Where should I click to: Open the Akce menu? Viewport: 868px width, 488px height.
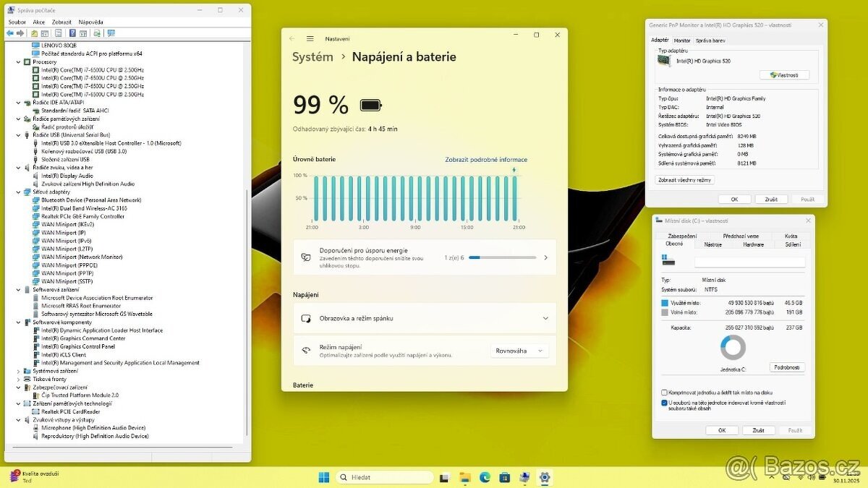coord(38,22)
